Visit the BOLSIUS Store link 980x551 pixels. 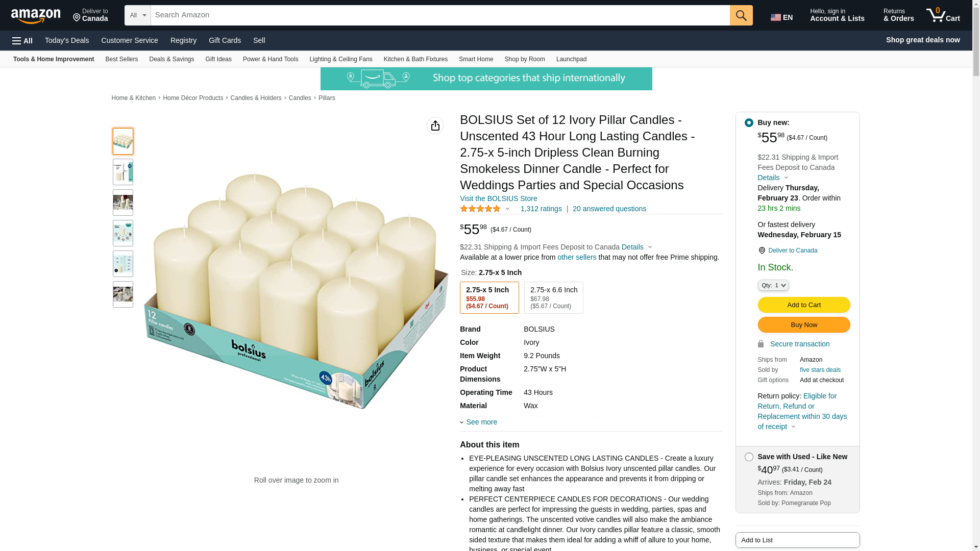click(498, 198)
